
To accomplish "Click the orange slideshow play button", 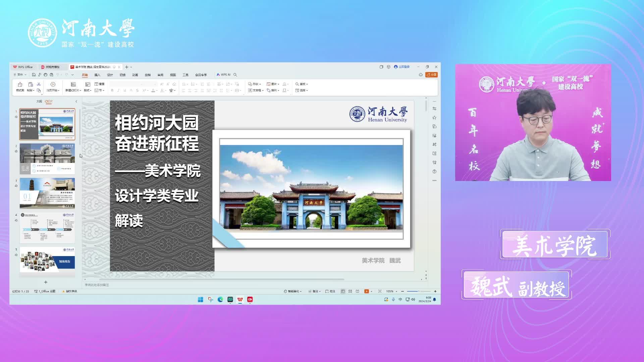I will coord(366,291).
